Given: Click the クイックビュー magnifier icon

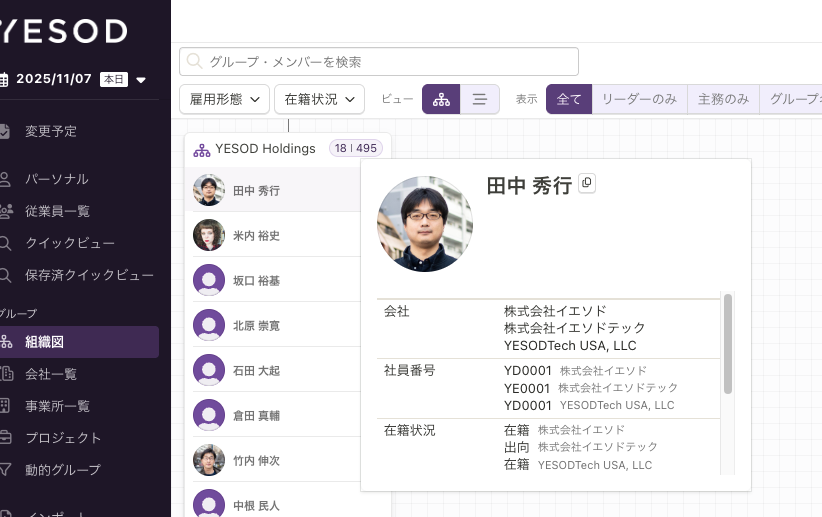Looking at the screenshot, I should click(5, 243).
